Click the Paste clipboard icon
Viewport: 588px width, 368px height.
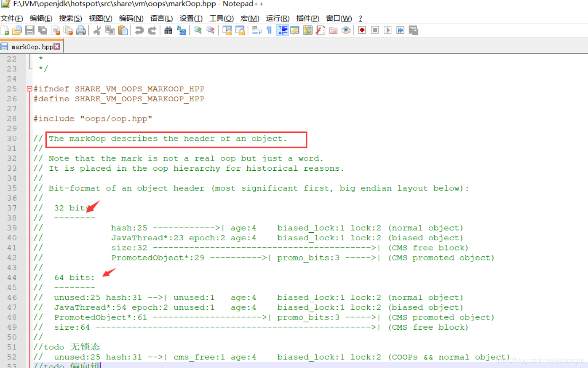pyautogui.click(x=123, y=30)
